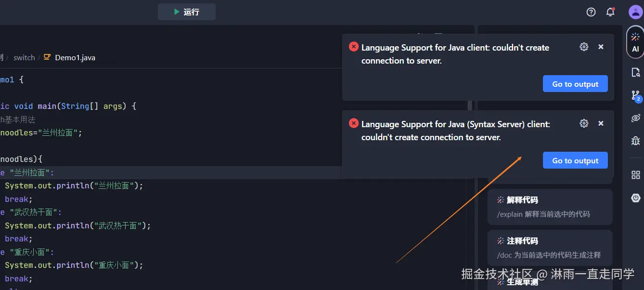Open settings gear on first Java client notification
The height and width of the screenshot is (290, 644).
point(584,47)
